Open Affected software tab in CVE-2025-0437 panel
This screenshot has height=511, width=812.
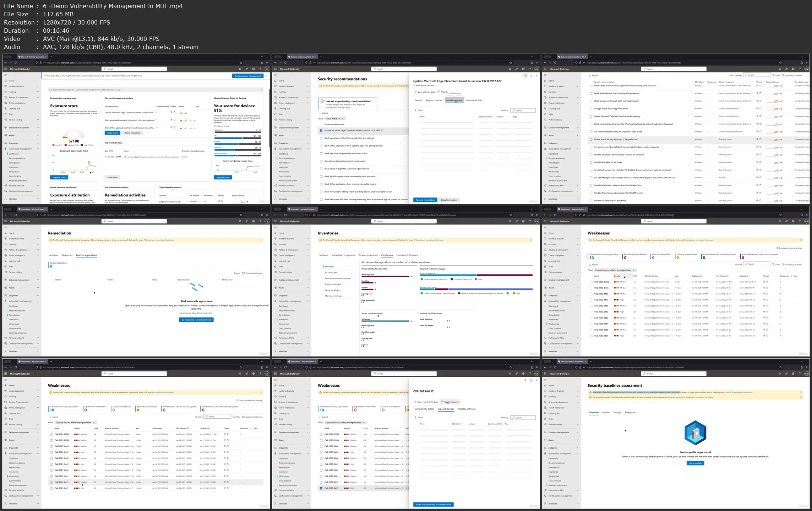467,409
